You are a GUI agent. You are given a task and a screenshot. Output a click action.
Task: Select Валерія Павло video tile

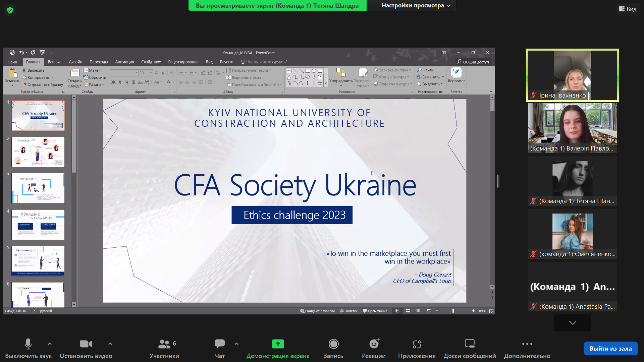[573, 128]
